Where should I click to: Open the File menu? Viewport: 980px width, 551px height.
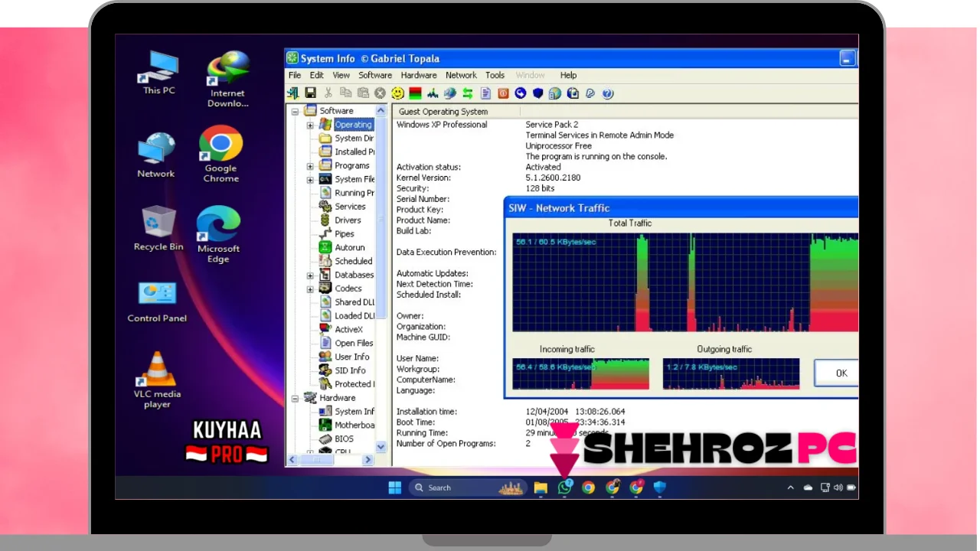point(295,75)
